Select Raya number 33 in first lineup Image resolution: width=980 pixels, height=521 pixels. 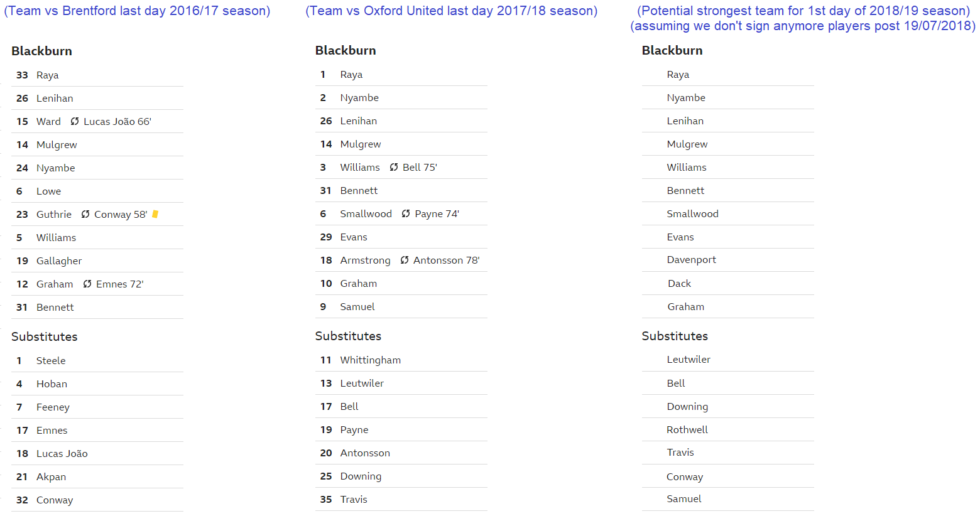97,75
